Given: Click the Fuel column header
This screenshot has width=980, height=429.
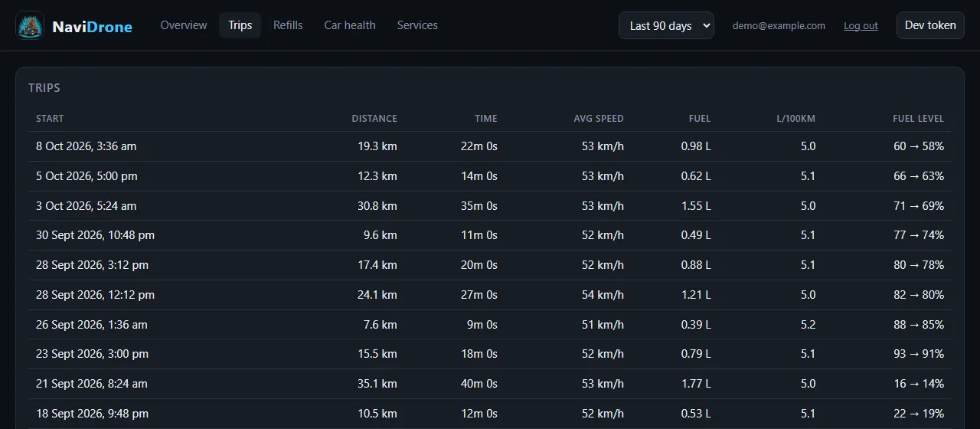Looking at the screenshot, I should 700,119.
